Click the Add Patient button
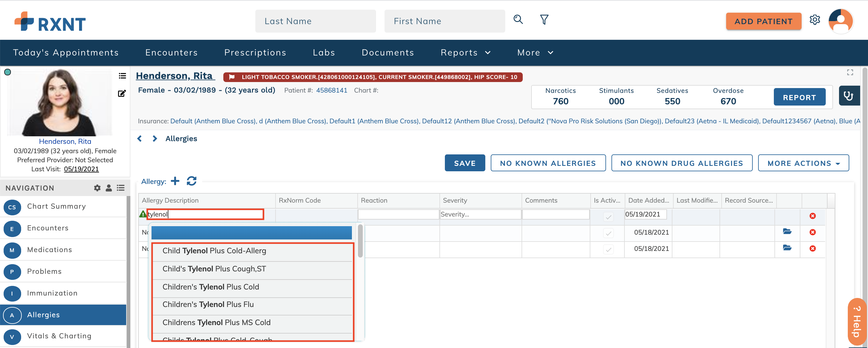The width and height of the screenshot is (868, 348). (x=763, y=21)
